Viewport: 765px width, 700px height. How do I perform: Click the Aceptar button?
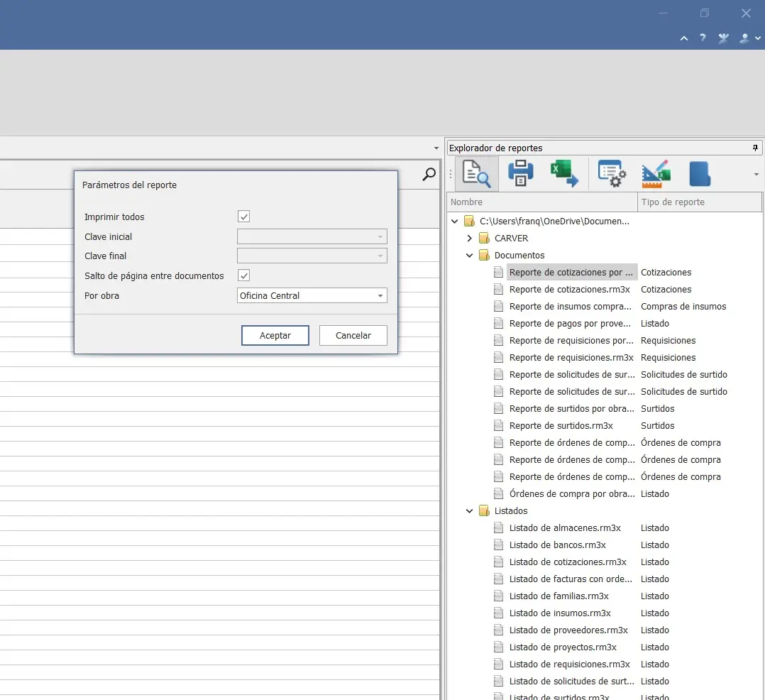275,335
